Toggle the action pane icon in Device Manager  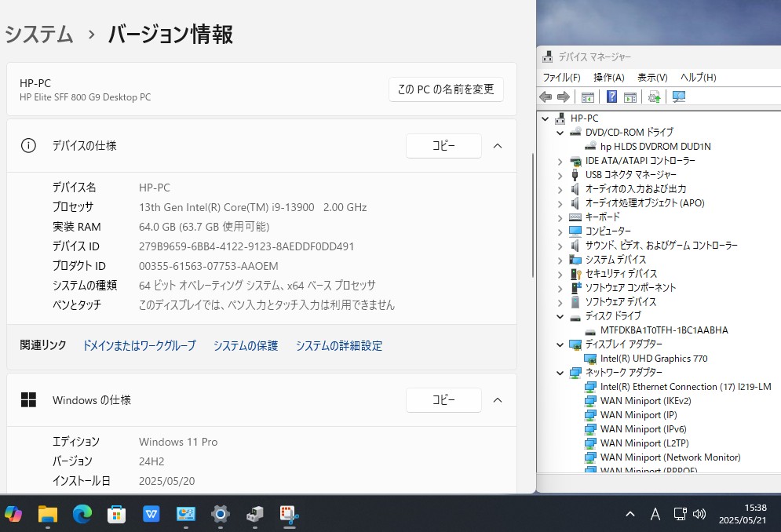coord(630,97)
